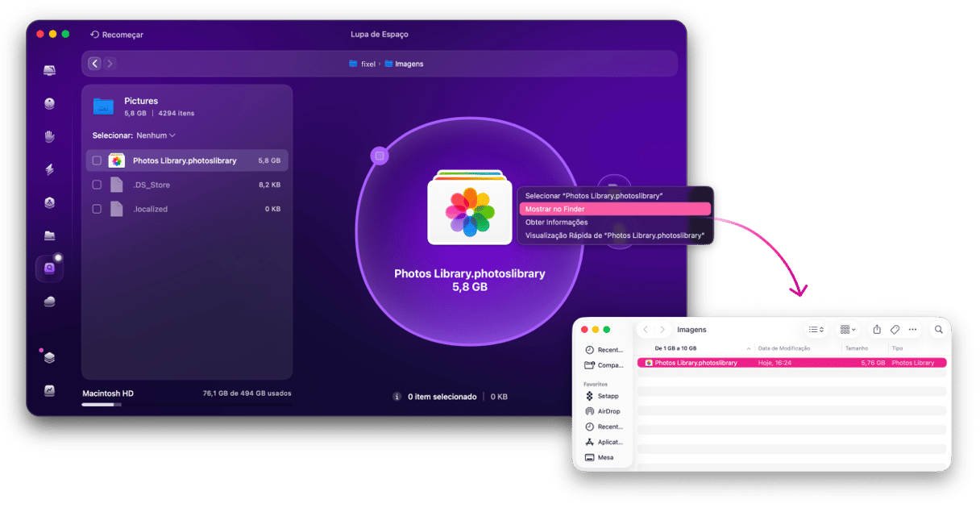Screen dimensions: 980x512
Task: Click the Share icon in the Finder toolbar
Action: click(x=877, y=329)
